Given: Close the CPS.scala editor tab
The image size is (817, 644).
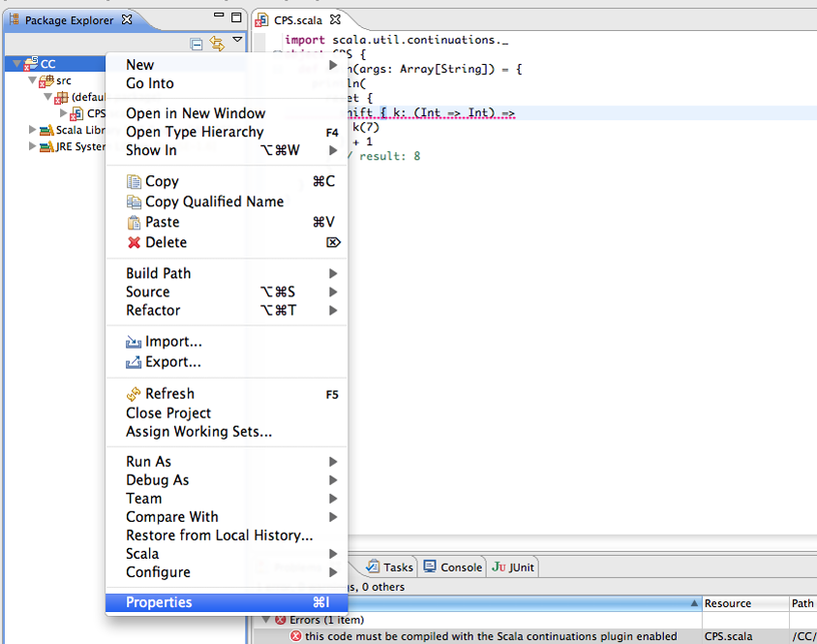Looking at the screenshot, I should coord(335,19).
